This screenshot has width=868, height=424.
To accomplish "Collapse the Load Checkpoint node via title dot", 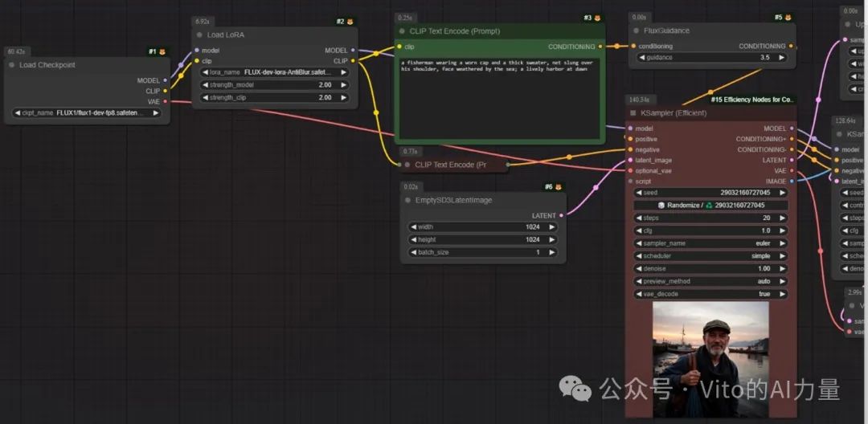I will 11,65.
